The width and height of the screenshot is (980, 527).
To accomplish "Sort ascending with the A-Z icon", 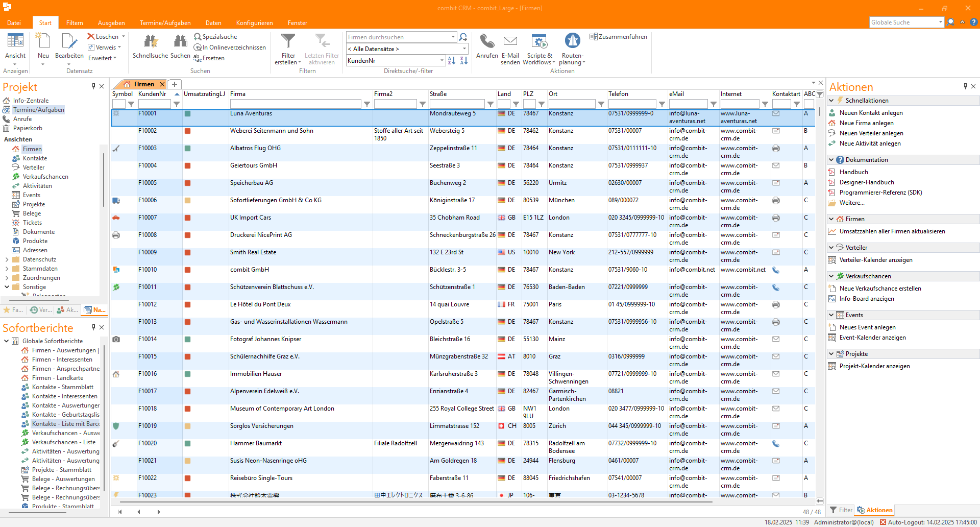I will [x=452, y=61].
